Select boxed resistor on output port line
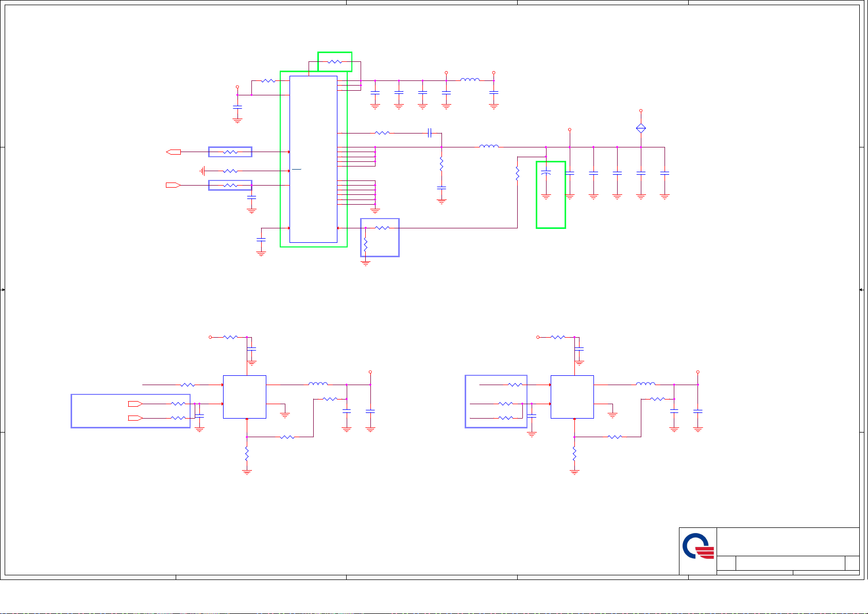 click(230, 152)
